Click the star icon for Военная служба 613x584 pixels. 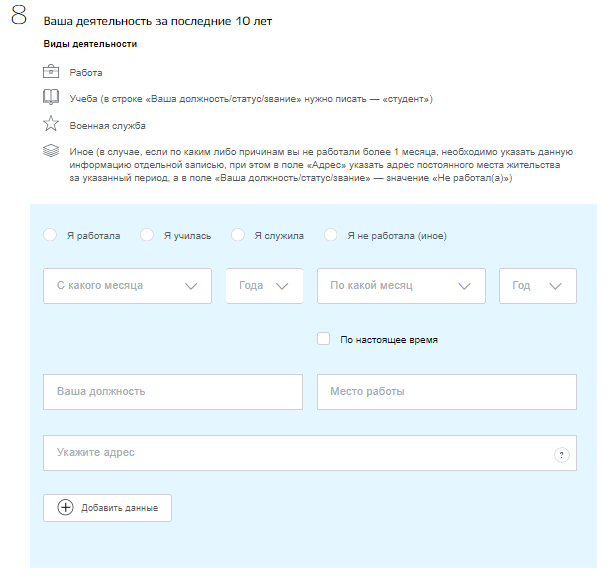click(x=51, y=124)
